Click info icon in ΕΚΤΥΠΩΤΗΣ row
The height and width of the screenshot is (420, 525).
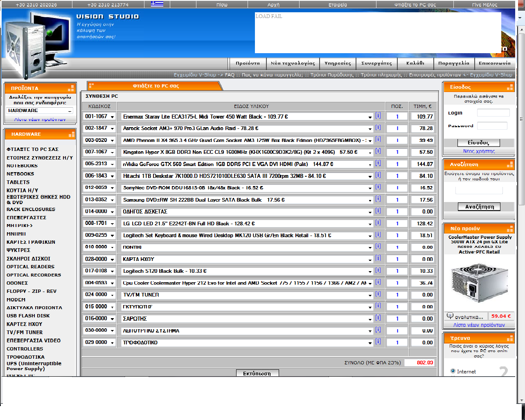tap(378, 306)
